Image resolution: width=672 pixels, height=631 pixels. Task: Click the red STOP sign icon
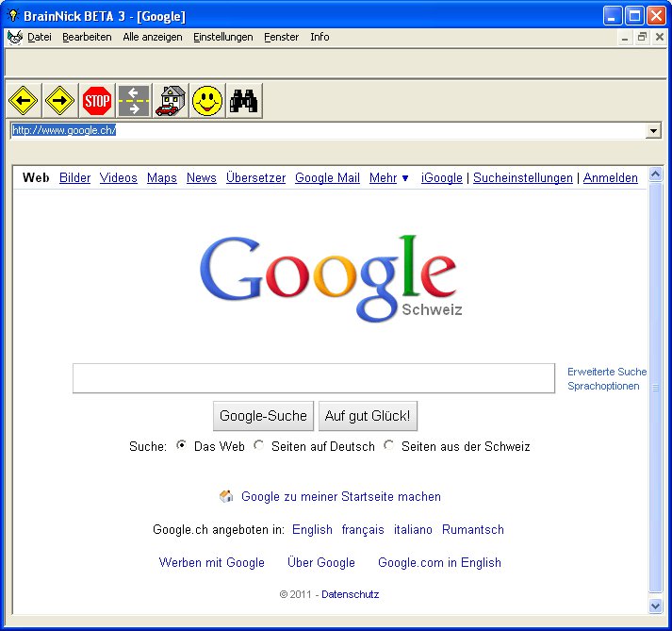(x=97, y=101)
